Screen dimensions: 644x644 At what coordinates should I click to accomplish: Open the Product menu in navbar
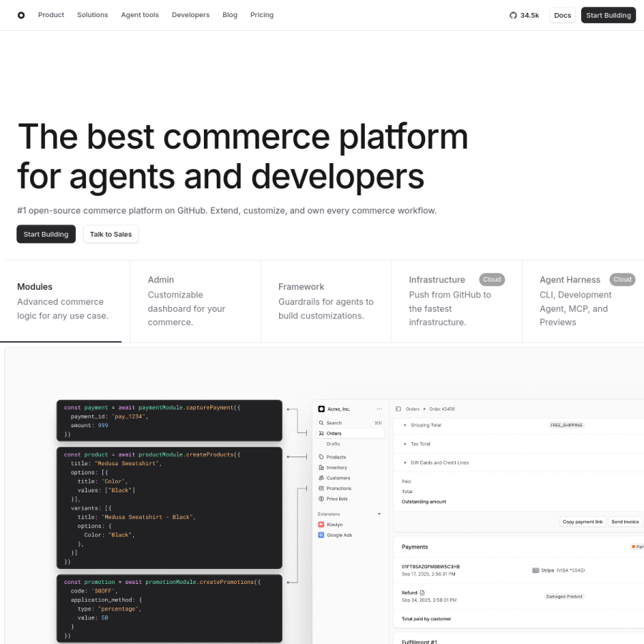[51, 15]
